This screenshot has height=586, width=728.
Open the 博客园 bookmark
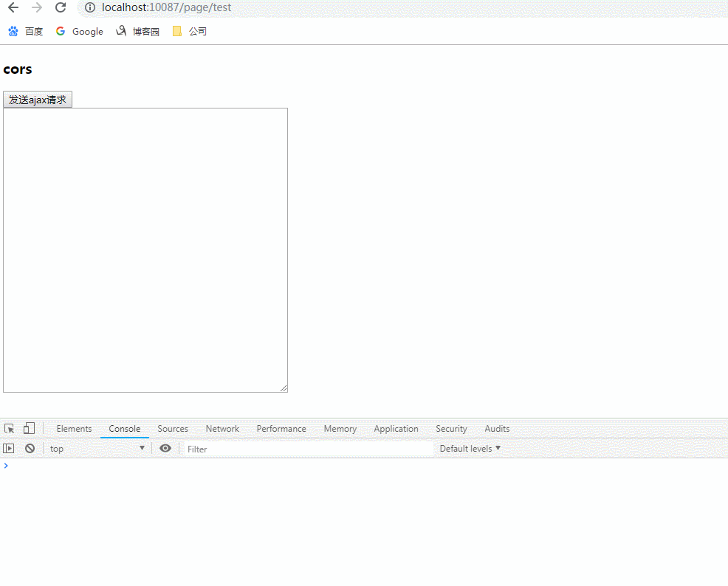coord(137,31)
